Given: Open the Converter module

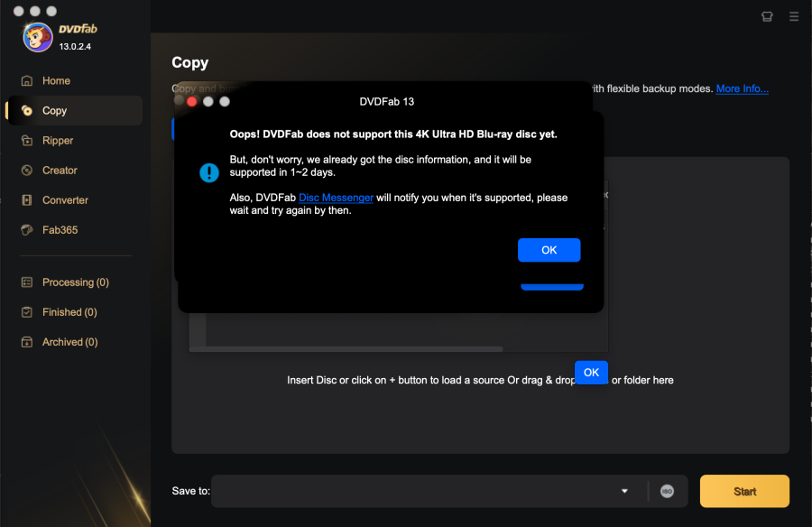Looking at the screenshot, I should click(65, 200).
